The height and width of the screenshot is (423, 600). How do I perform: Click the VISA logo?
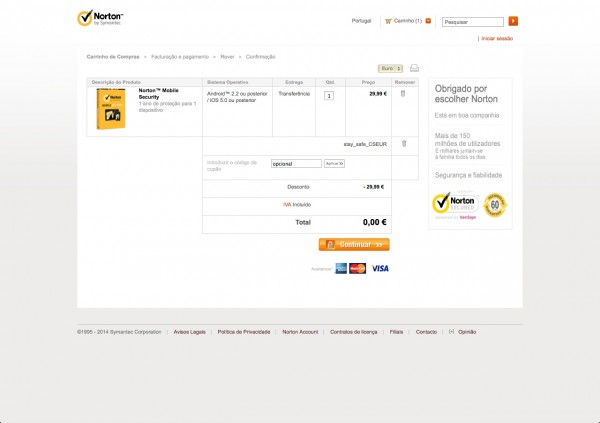click(x=380, y=268)
